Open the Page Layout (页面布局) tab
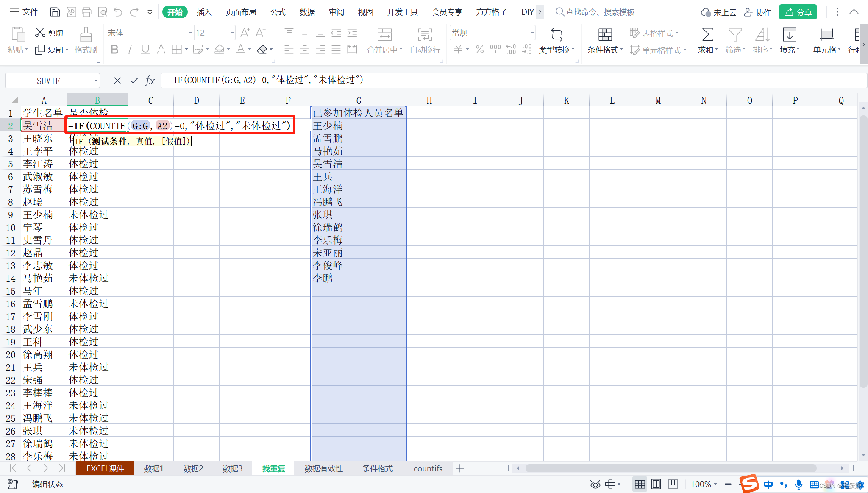The height and width of the screenshot is (493, 868). coord(241,12)
